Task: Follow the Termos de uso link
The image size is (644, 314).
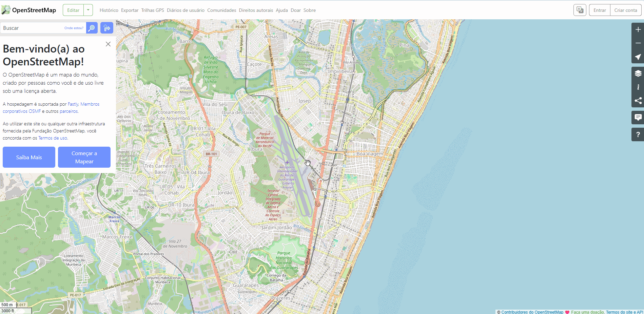Action: coord(53,138)
